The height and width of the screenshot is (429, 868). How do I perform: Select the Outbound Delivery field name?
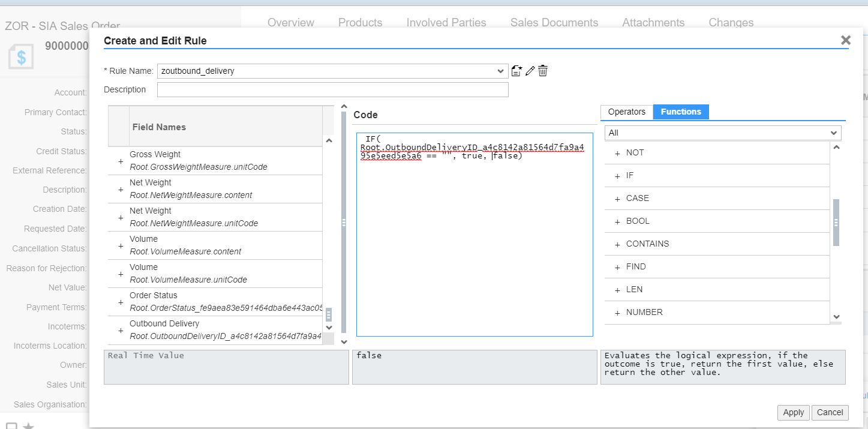pos(164,323)
